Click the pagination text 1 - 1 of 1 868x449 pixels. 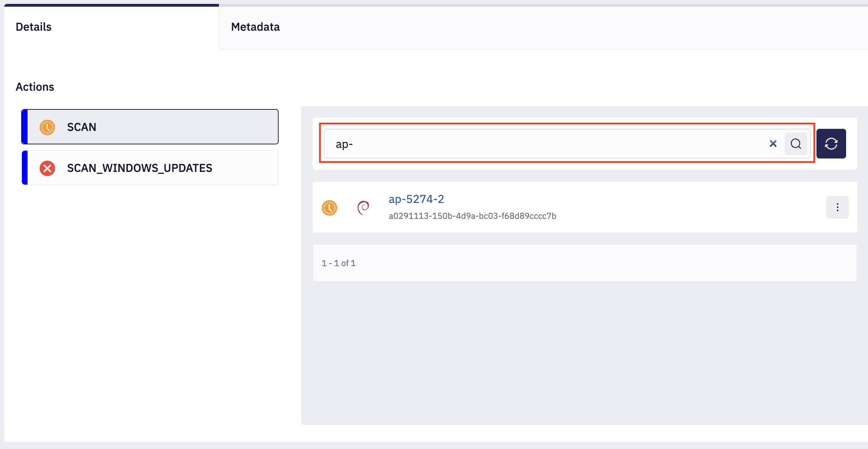(338, 263)
